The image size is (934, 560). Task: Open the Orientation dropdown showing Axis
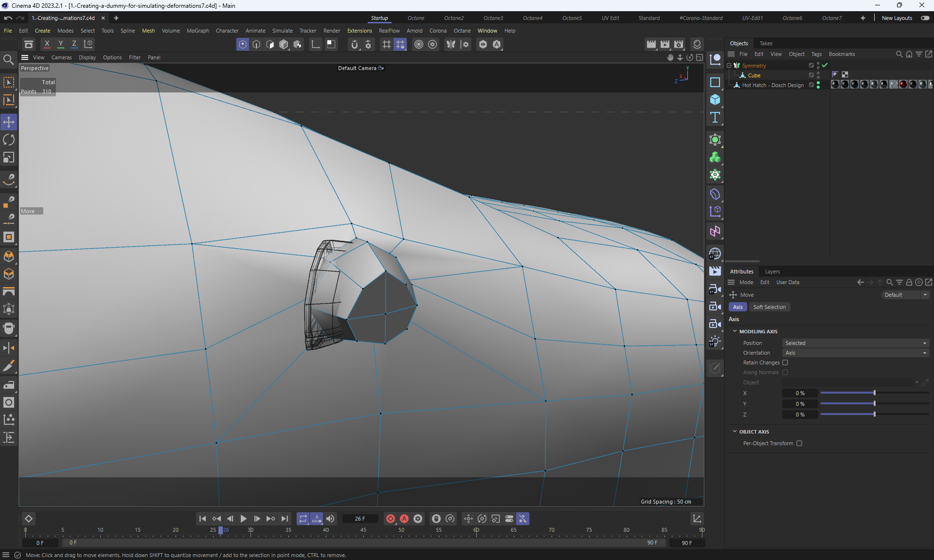tap(855, 353)
